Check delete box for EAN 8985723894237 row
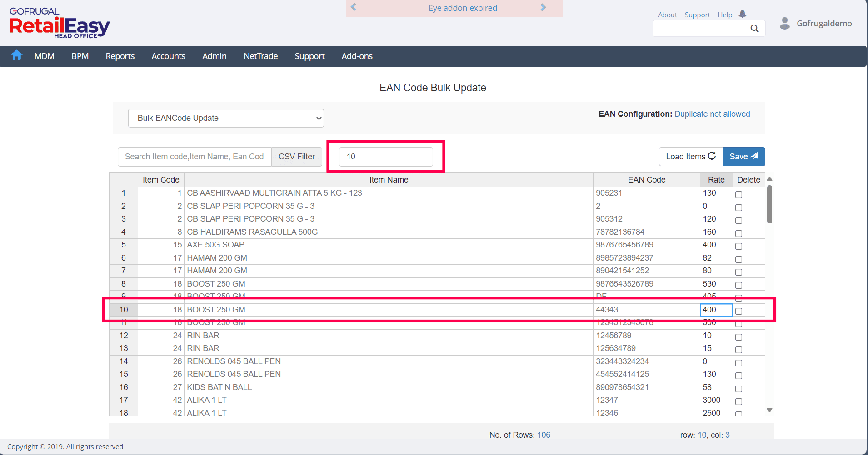The height and width of the screenshot is (455, 868). [739, 259]
